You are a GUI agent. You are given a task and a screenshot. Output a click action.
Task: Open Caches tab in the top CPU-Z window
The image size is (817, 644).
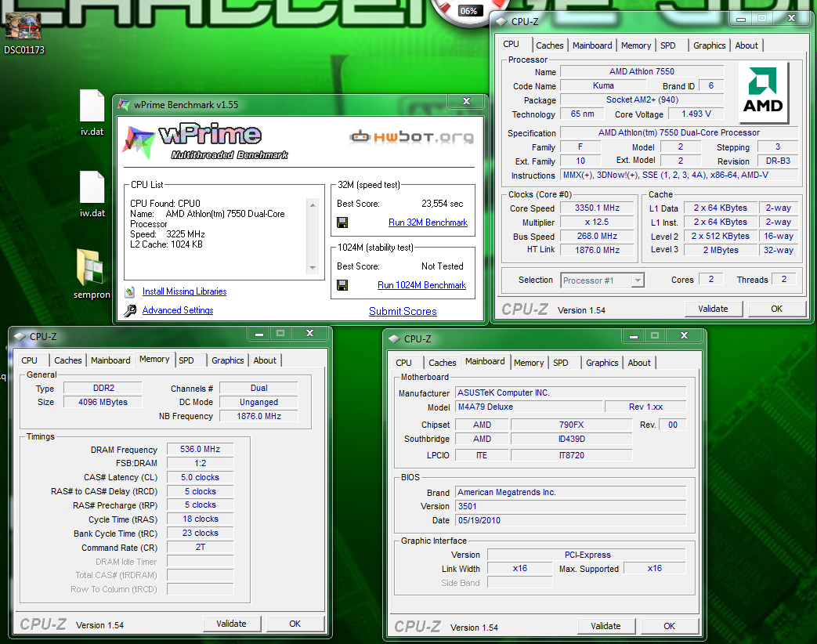click(550, 45)
